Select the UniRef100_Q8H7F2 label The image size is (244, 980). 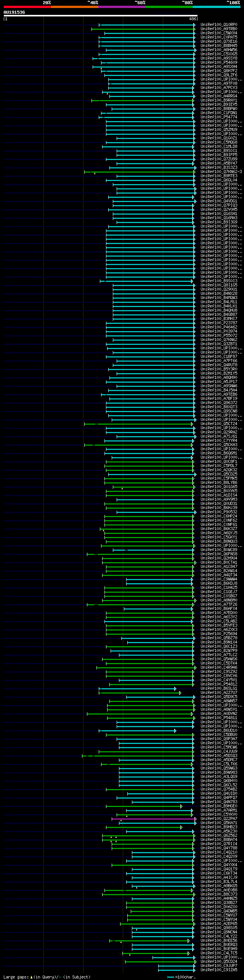(x=219, y=71)
